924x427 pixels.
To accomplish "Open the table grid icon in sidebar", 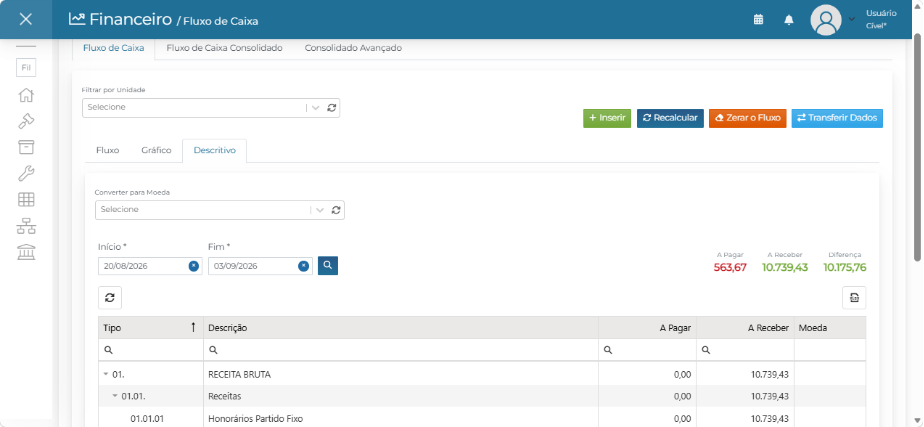I will point(26,200).
